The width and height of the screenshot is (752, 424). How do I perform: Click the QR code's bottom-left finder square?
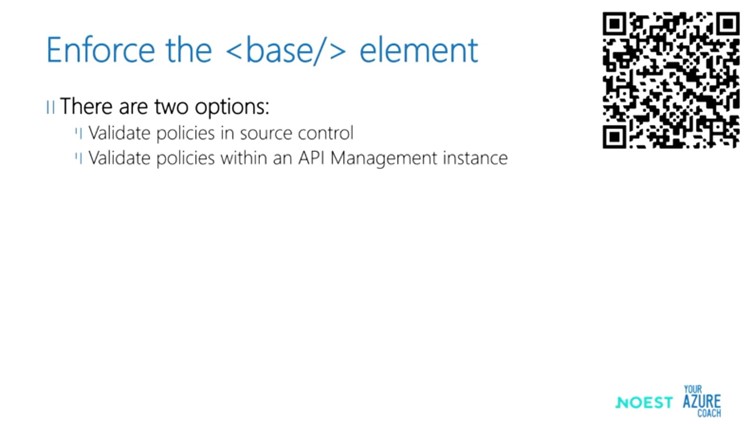click(x=615, y=137)
